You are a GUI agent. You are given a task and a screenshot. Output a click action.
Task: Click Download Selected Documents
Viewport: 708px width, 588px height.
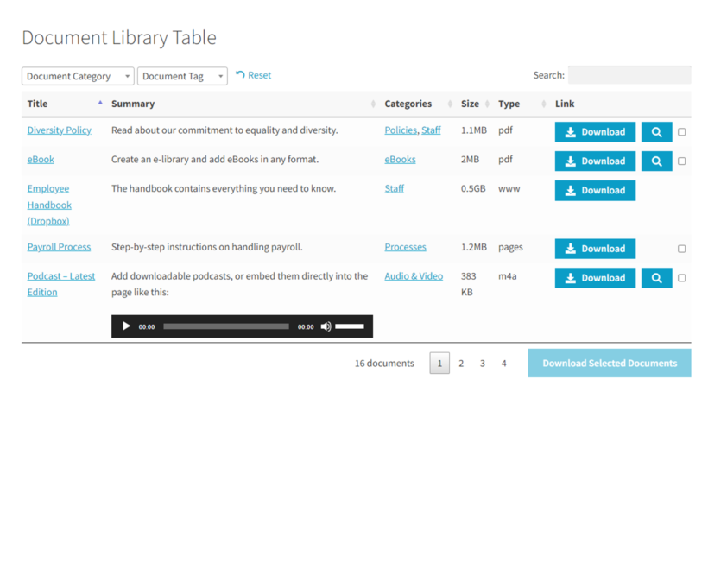tap(609, 363)
